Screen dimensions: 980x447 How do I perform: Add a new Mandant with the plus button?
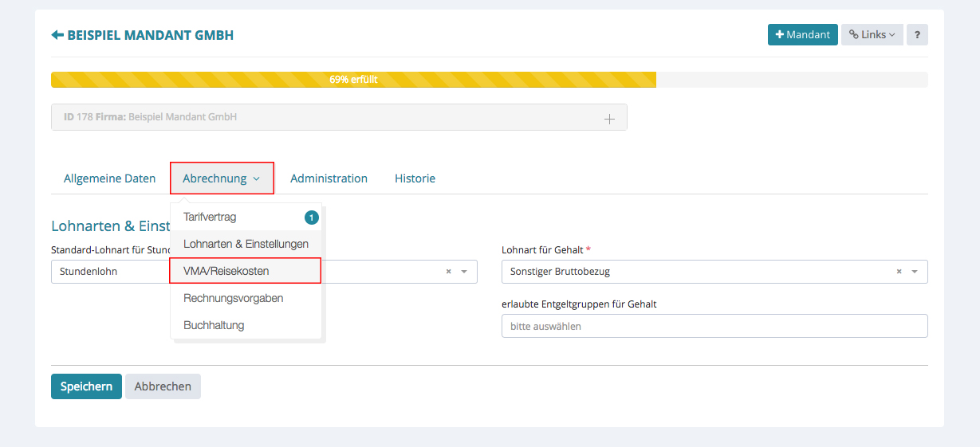click(x=802, y=35)
